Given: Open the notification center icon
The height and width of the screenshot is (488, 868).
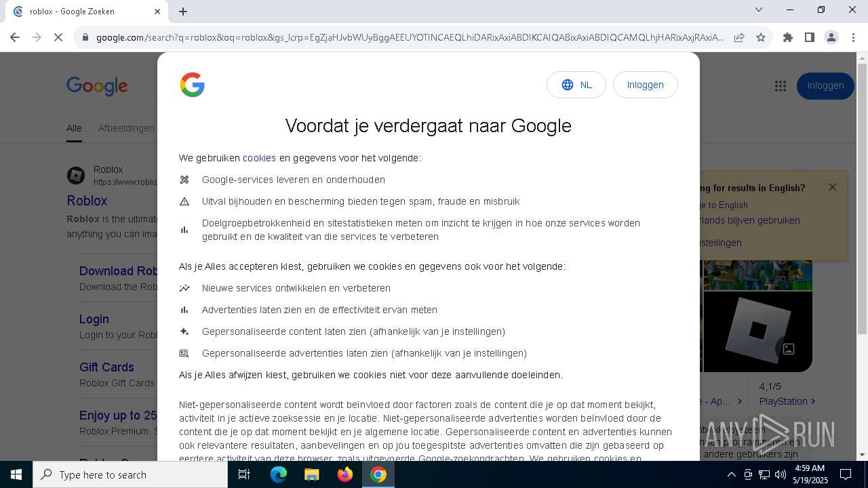Looking at the screenshot, I should click(846, 474).
